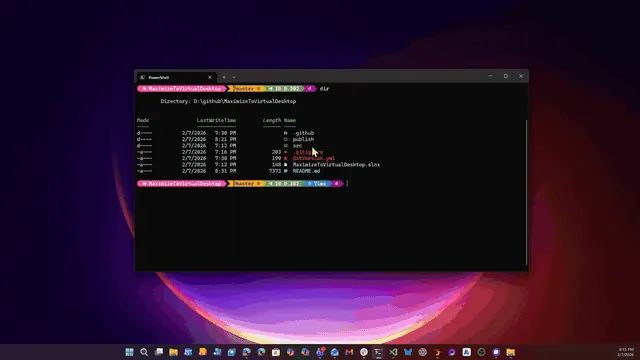Click the '.gitignore' file name
This screenshot has width=640, height=360.
click(308, 152)
